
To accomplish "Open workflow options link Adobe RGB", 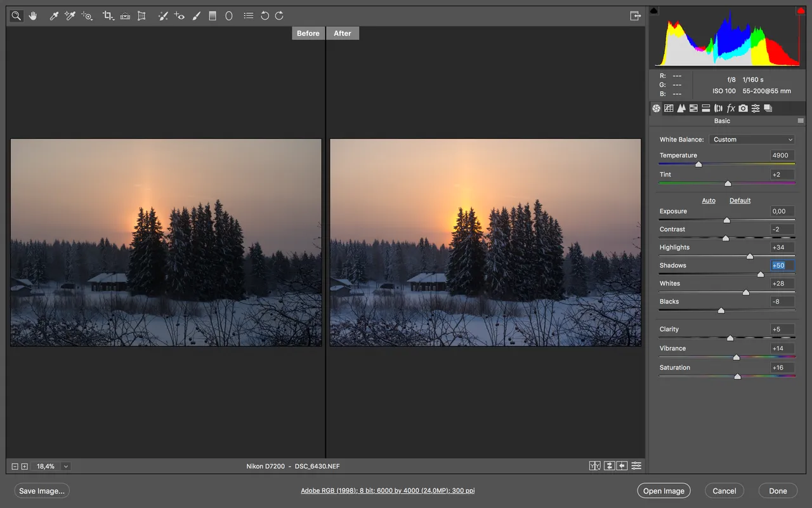I will click(x=388, y=491).
